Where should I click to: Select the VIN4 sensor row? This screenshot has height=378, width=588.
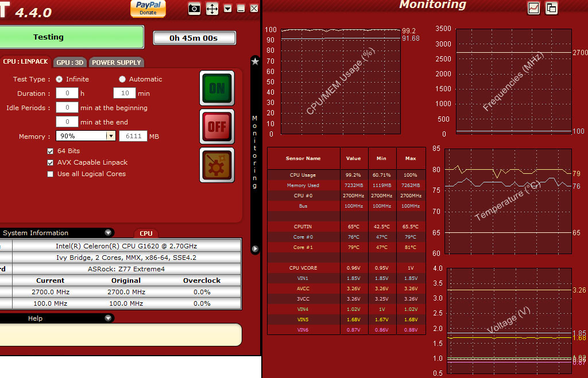point(346,309)
